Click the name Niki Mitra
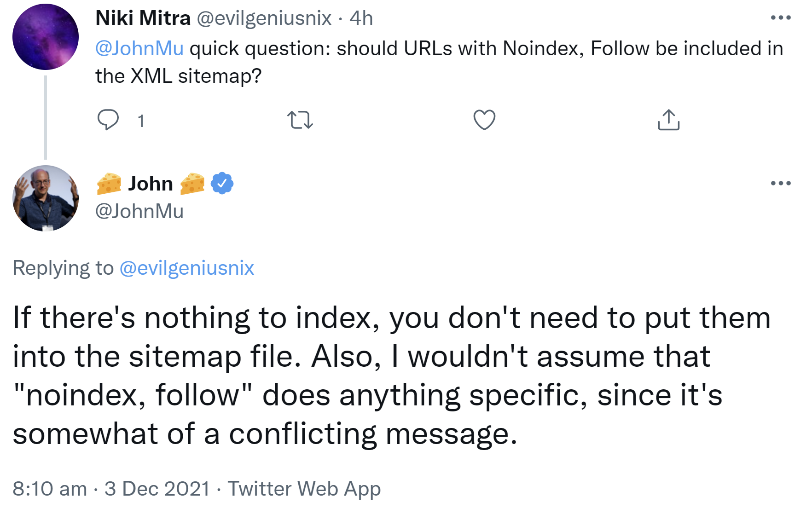 (143, 17)
